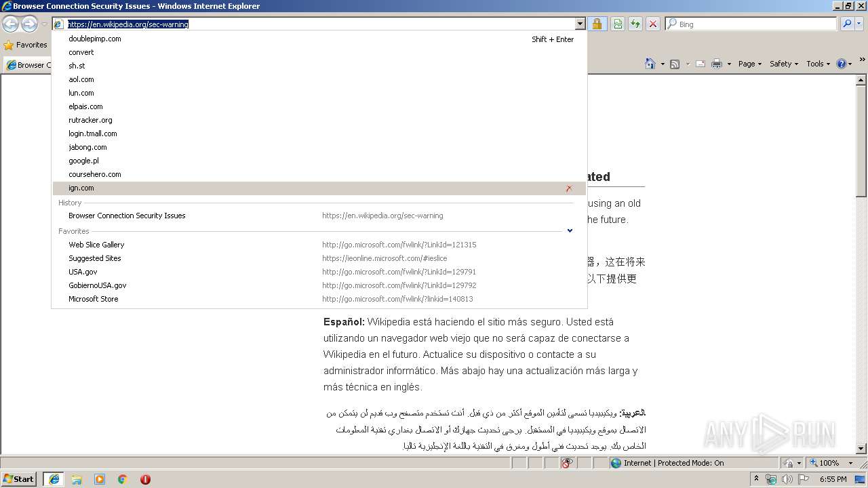Image resolution: width=868 pixels, height=488 pixels.
Task: Select coursehero.com suggestion
Action: 319,174
